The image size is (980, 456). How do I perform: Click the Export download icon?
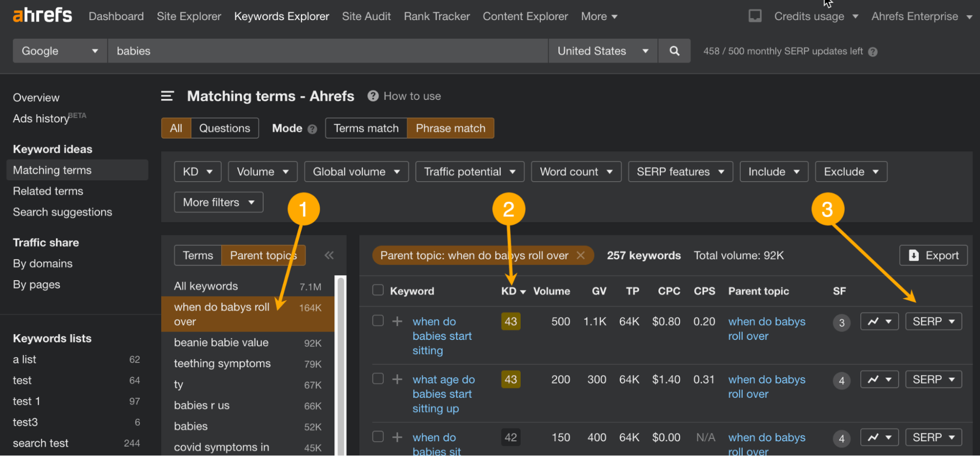(913, 255)
